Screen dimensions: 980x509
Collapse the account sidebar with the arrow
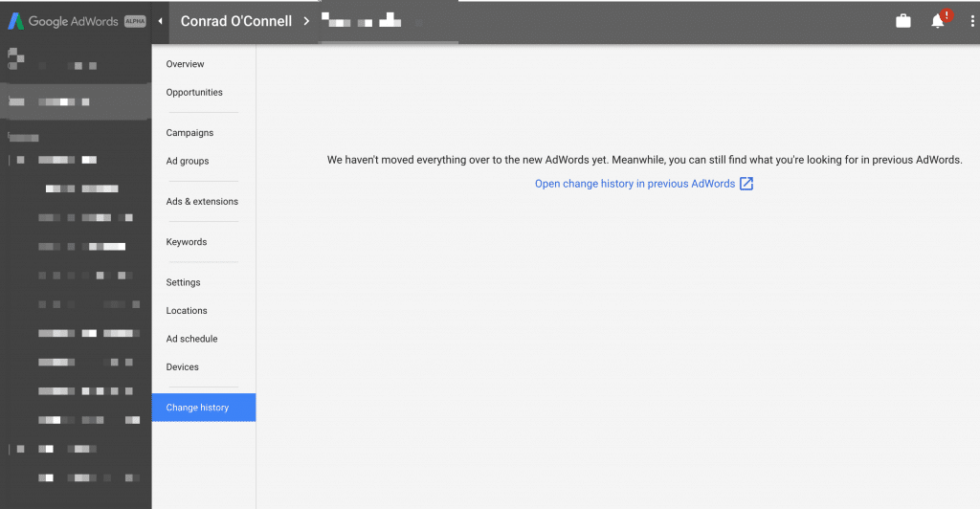tap(160, 21)
